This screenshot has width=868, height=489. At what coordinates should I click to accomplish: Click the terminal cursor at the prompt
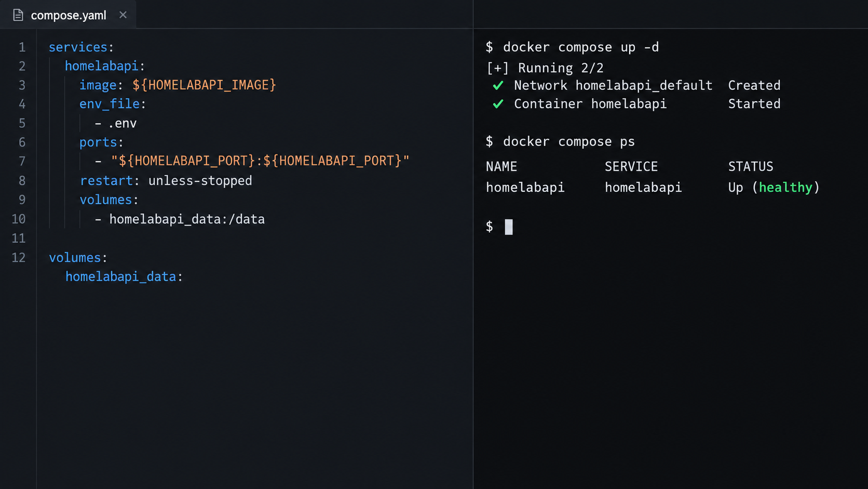[x=509, y=227]
